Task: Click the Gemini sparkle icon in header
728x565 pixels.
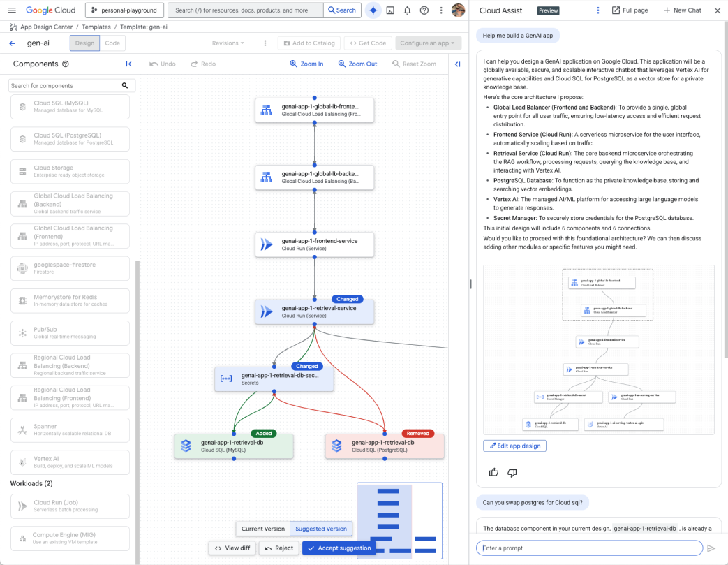Action: click(373, 10)
